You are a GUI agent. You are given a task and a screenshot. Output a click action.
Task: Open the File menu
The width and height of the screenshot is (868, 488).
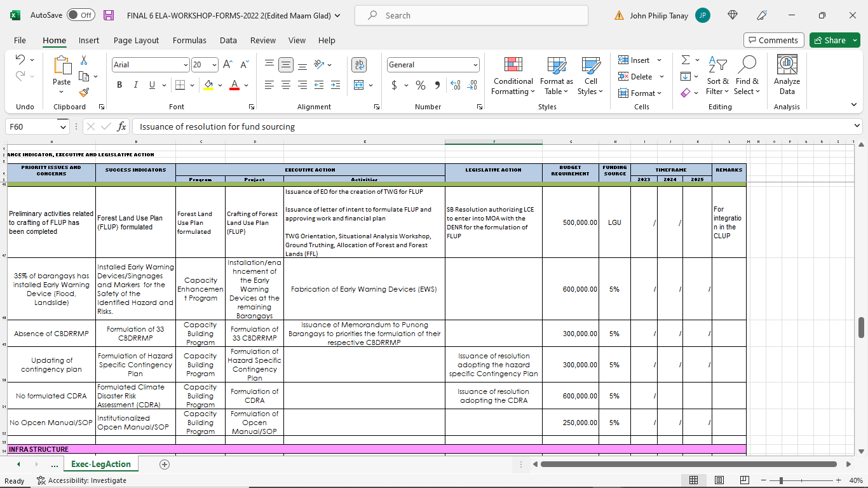click(x=20, y=40)
